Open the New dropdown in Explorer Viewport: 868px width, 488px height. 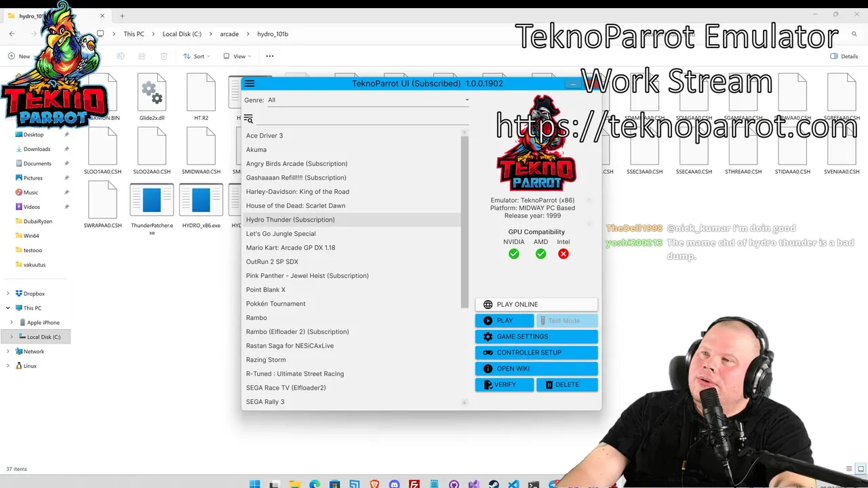[20, 56]
